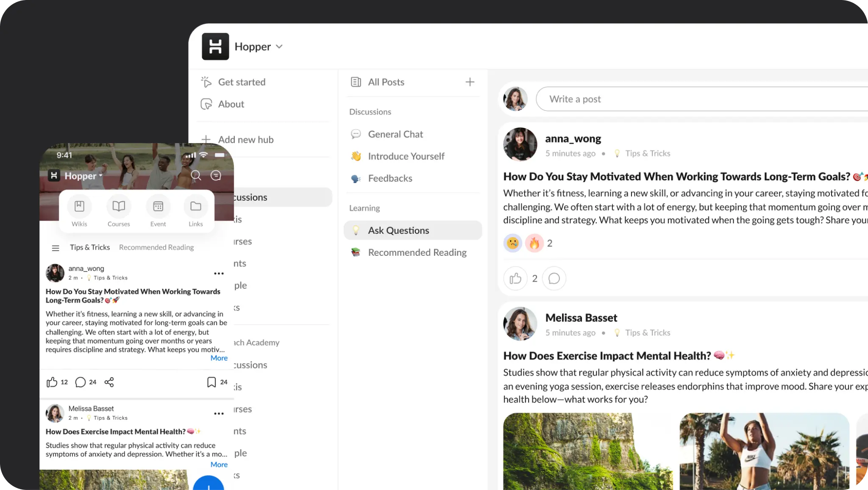Screen dimensions: 868x490
Task: Open the Links folder icon
Action: (x=195, y=207)
